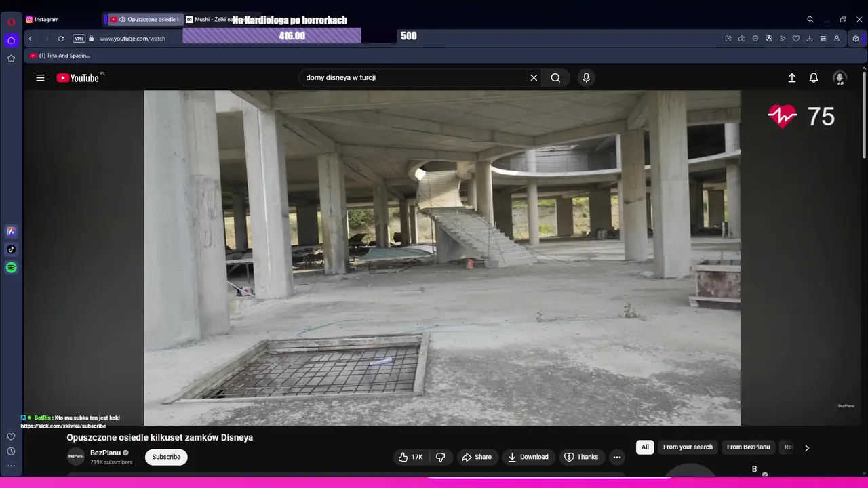Open YouTube create upload icon
The image size is (868, 488).
tap(791, 78)
